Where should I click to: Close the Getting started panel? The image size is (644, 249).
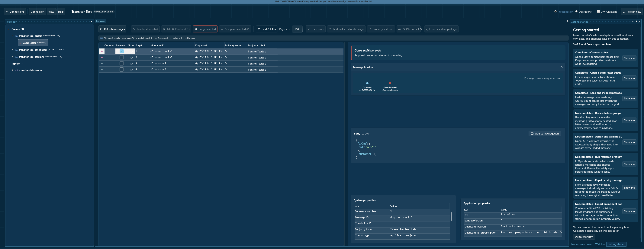click(x=639, y=22)
